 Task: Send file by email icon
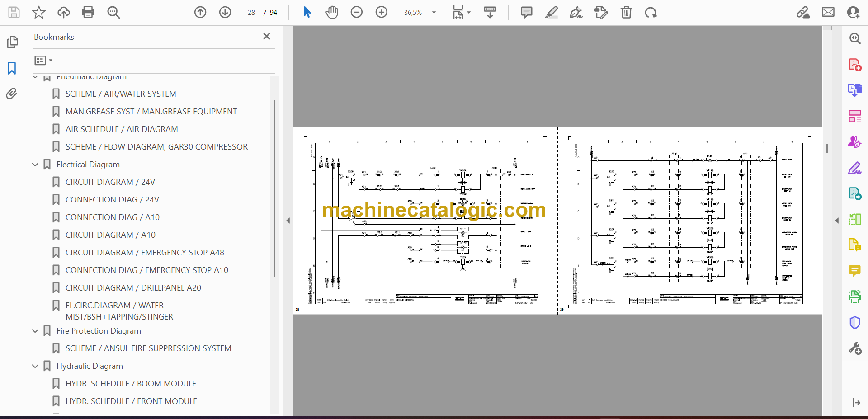pos(828,12)
